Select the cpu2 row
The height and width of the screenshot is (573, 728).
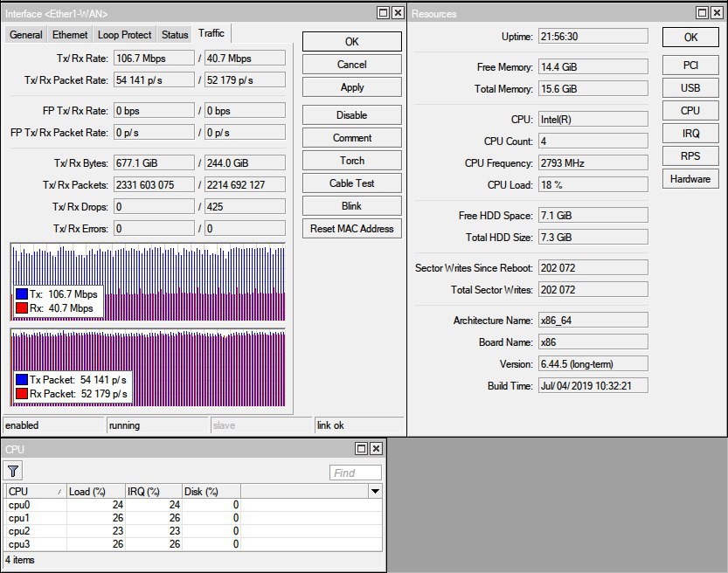pyautogui.click(x=194, y=531)
